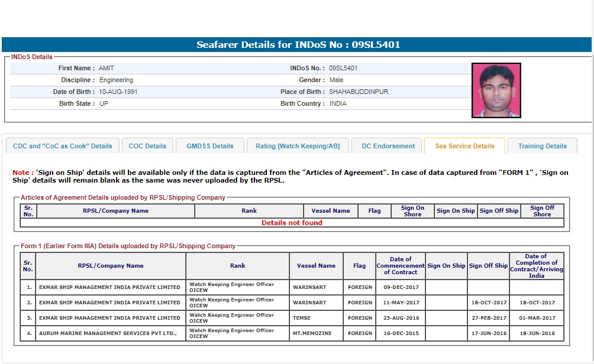Click the TEMSE vessel name cell

tap(302, 318)
